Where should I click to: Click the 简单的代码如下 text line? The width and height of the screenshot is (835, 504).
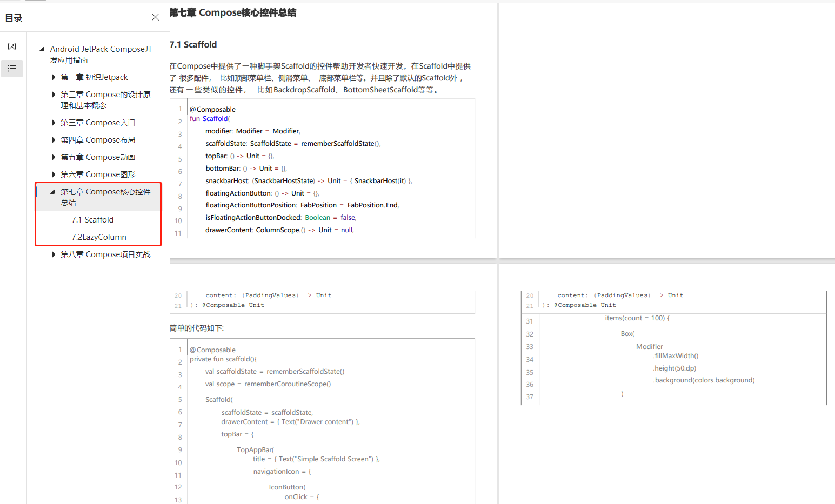(197, 328)
